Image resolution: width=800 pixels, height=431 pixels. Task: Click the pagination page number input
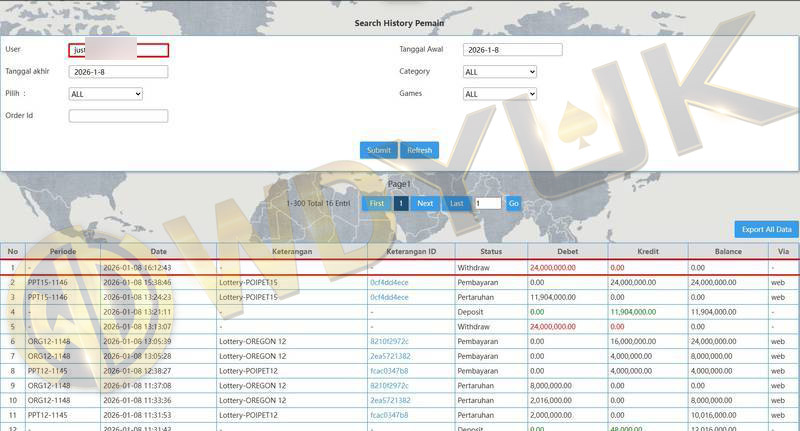coord(487,203)
